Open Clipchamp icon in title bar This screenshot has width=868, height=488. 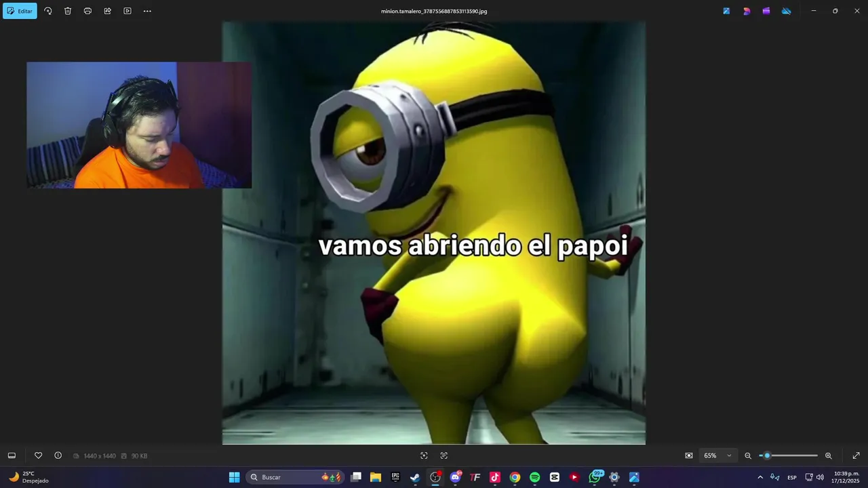point(766,11)
